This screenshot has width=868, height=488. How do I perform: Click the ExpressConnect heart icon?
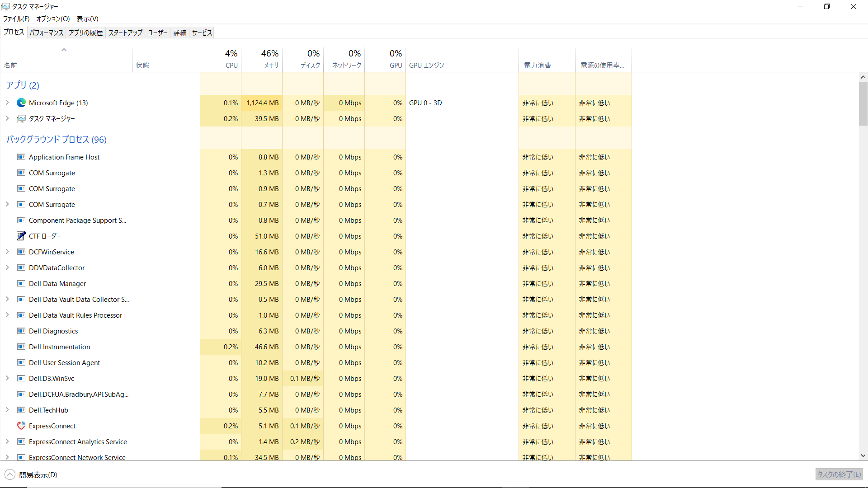click(21, 426)
